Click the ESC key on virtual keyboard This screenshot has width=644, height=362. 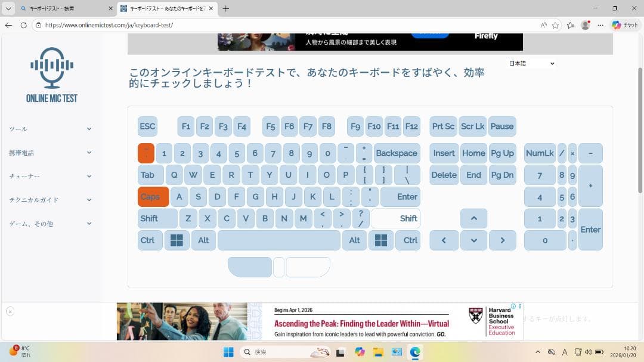[147, 126]
